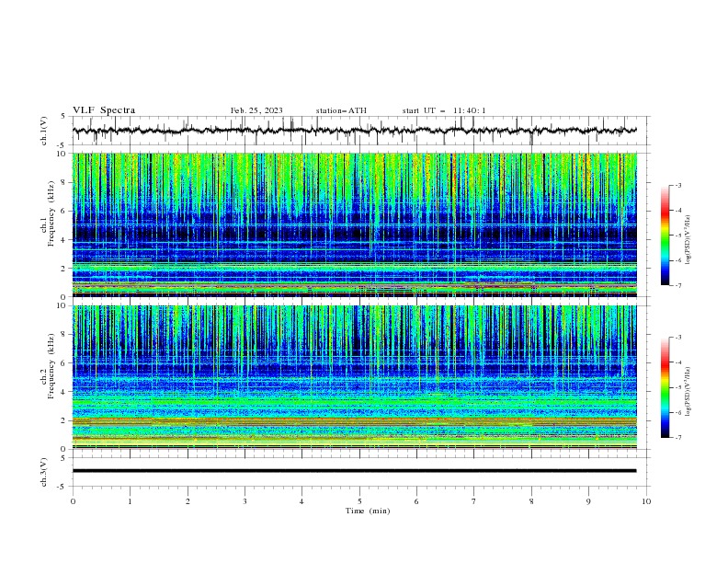Click the "-5" tick of ch.1(V) axis
The width and height of the screenshot is (728, 563).
(63, 145)
